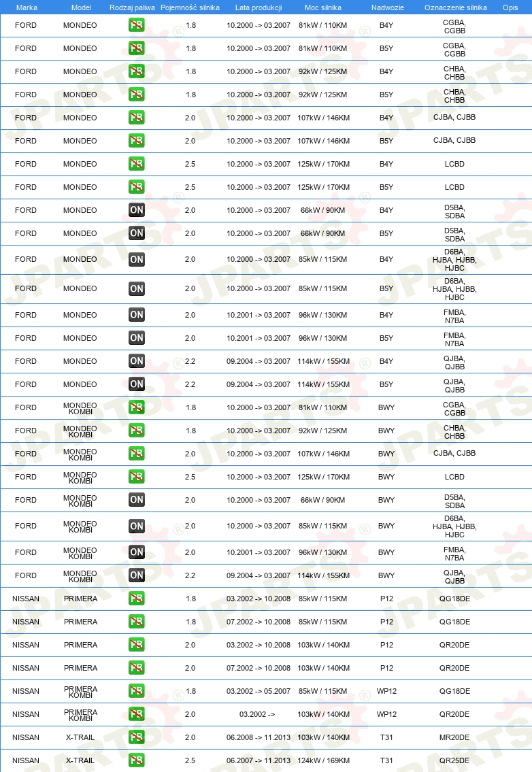Click MONDEO KOMBI cell in 66kW row

80,501
